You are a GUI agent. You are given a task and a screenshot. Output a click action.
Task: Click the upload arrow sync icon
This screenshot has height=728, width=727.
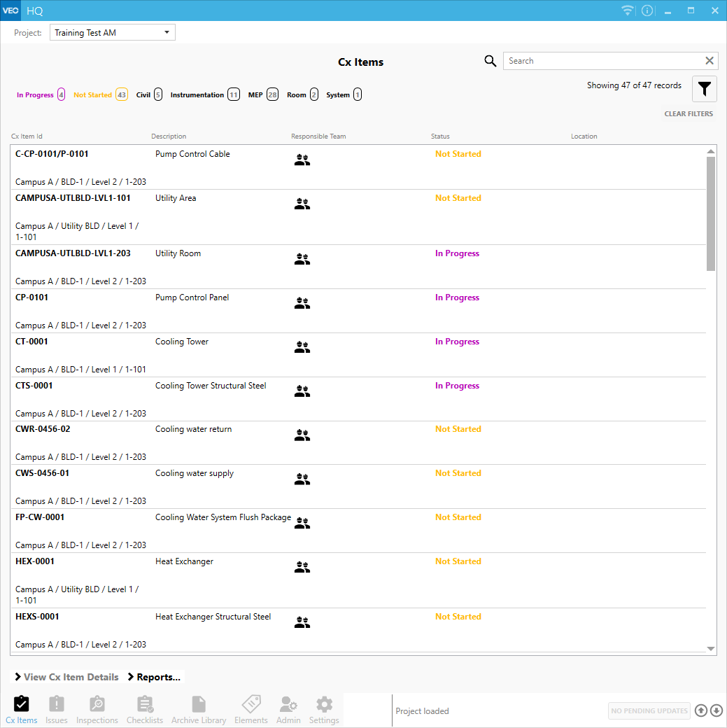(x=701, y=711)
